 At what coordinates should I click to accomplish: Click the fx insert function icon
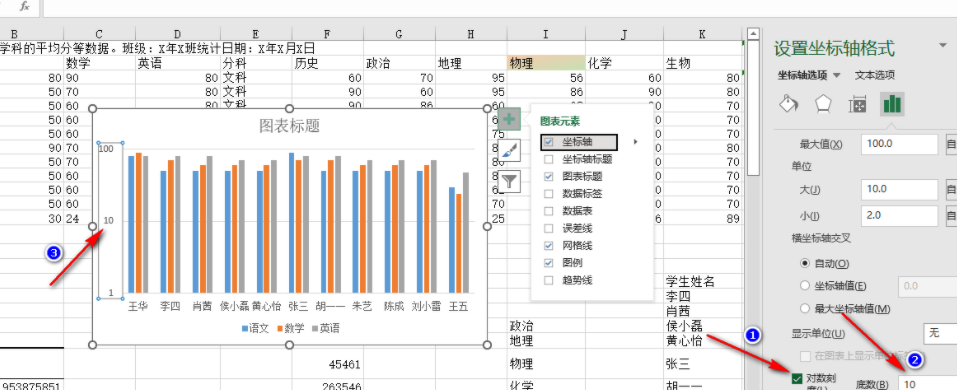tap(24, 6)
